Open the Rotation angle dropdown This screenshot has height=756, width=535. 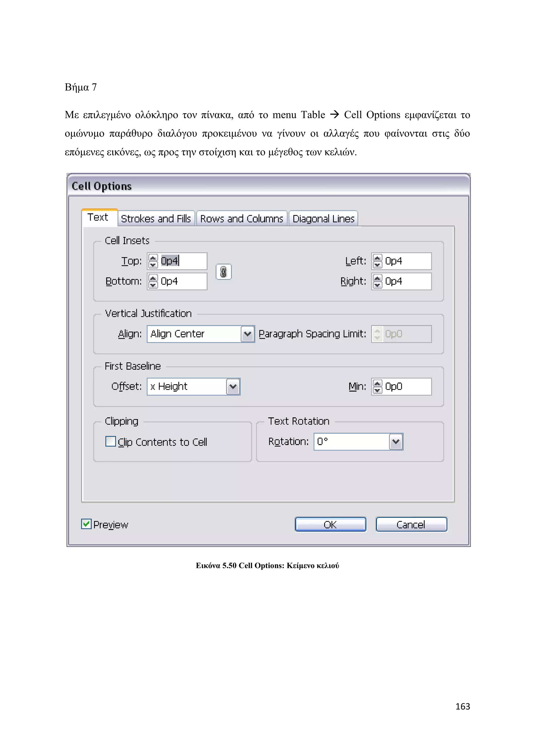coord(396,441)
